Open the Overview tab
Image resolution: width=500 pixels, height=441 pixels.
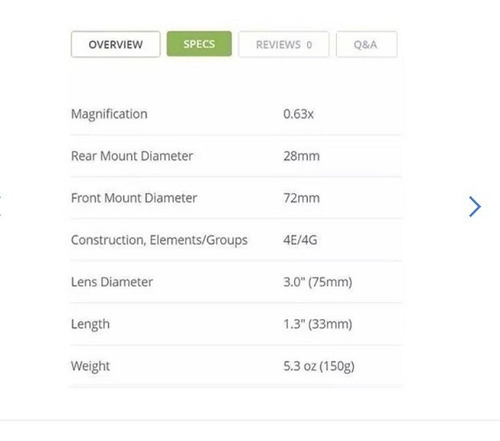[116, 44]
